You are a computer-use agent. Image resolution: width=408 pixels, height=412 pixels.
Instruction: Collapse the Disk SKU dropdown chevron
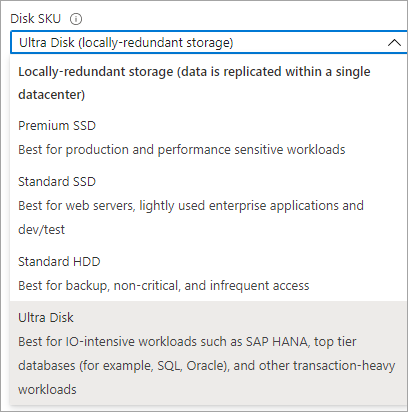tap(394, 43)
